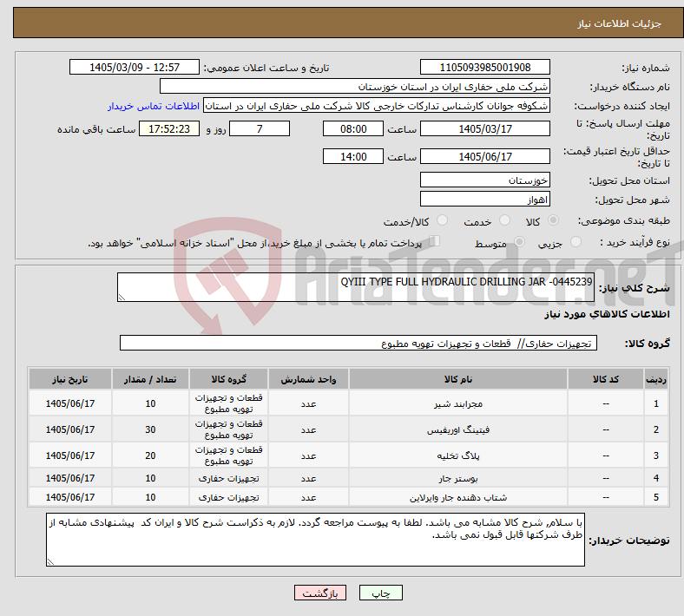Image resolution: width=684 pixels, height=616 pixels.
Task: Click the جزئیات اطلاعات نیاز page header
Action: [x=620, y=23]
